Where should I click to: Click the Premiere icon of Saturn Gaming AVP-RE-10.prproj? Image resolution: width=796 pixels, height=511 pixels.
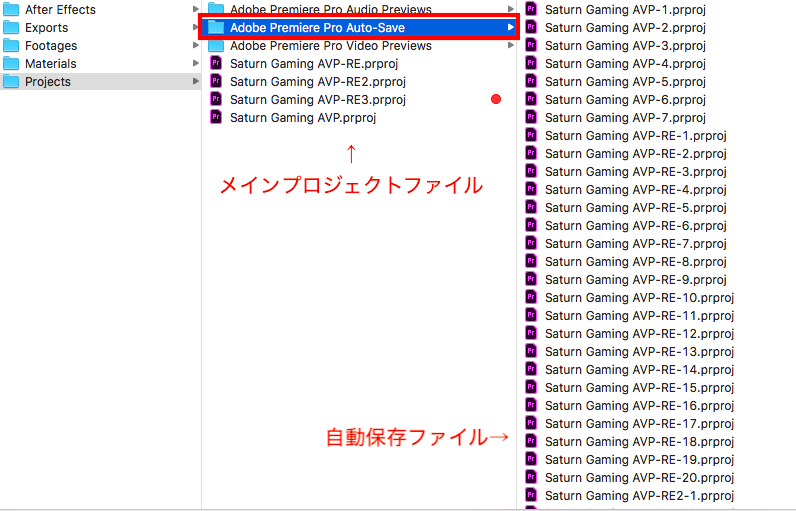pyautogui.click(x=531, y=297)
